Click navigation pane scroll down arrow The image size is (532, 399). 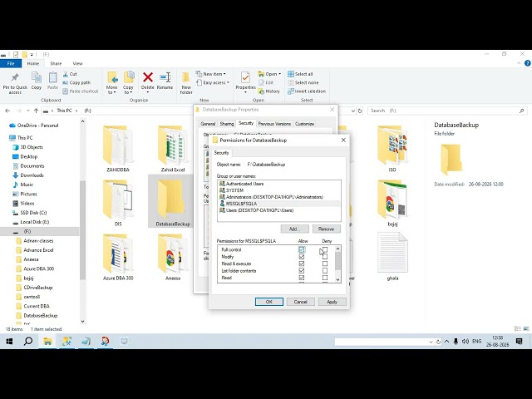coord(82,322)
